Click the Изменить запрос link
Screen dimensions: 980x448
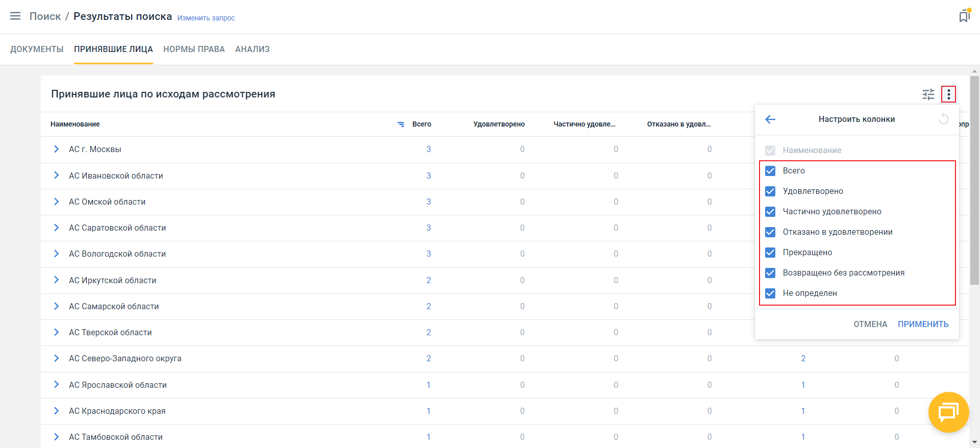point(206,18)
